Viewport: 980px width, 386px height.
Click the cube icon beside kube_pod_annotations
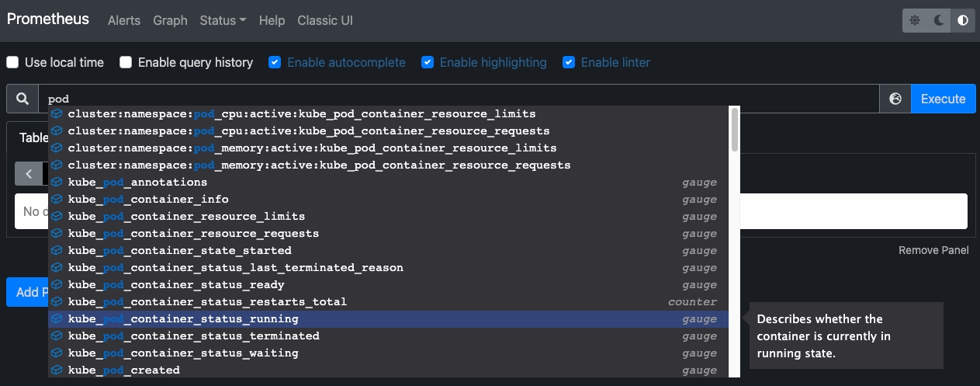pyautogui.click(x=57, y=183)
